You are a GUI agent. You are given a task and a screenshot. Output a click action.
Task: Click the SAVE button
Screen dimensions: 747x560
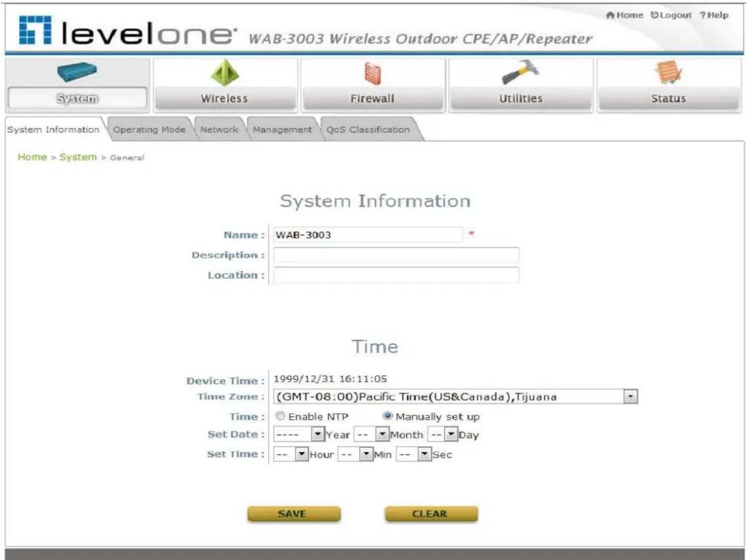pos(293,514)
